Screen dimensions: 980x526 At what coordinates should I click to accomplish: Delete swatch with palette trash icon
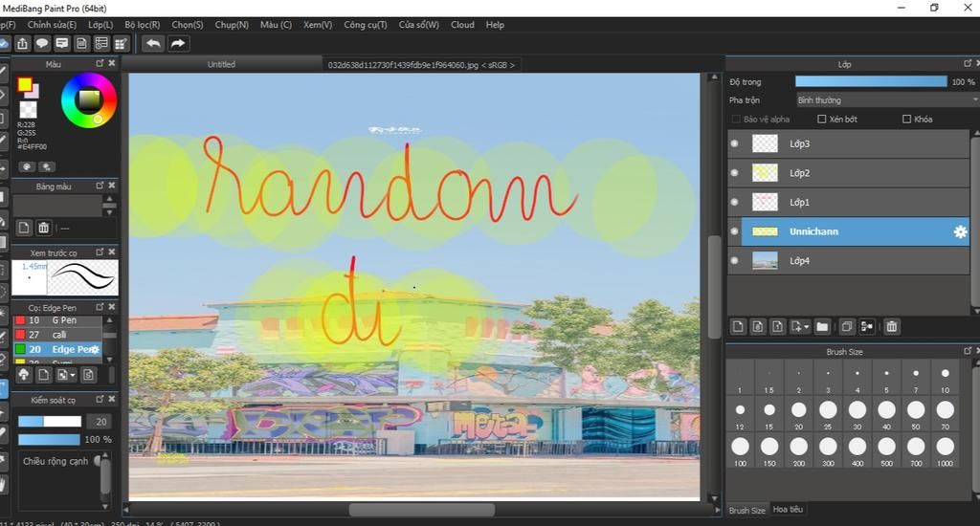tap(43, 228)
